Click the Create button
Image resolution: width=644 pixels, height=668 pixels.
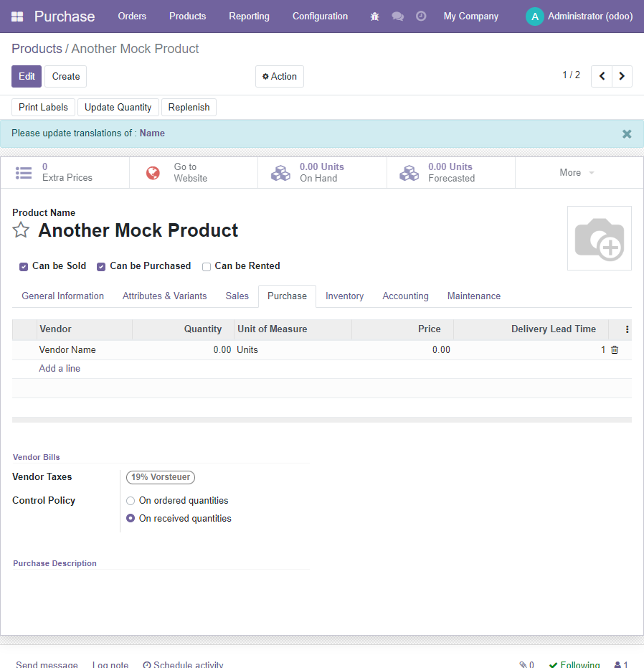tap(65, 76)
